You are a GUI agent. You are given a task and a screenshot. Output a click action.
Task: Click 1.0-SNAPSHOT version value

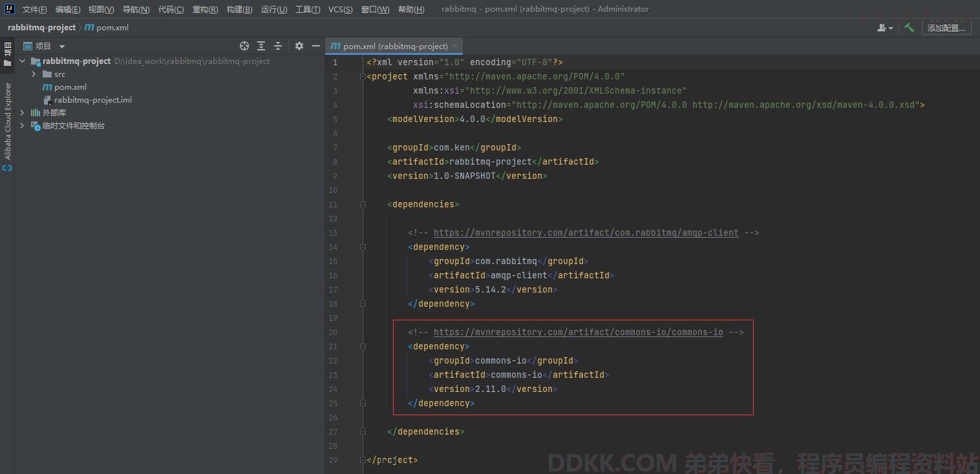pyautogui.click(x=465, y=176)
